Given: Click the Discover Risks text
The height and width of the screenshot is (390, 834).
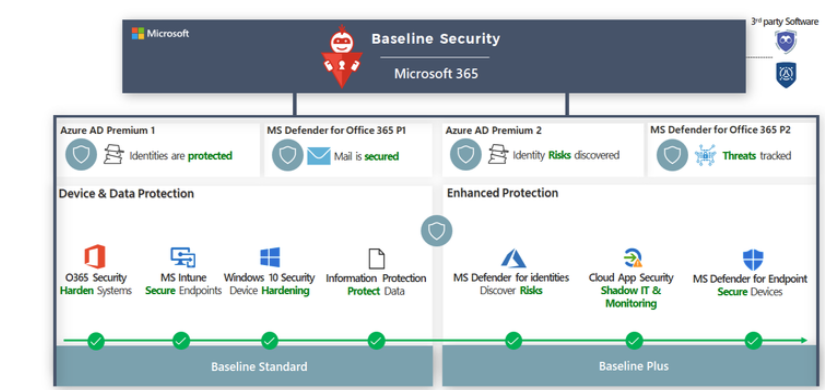Looking at the screenshot, I should tap(511, 291).
